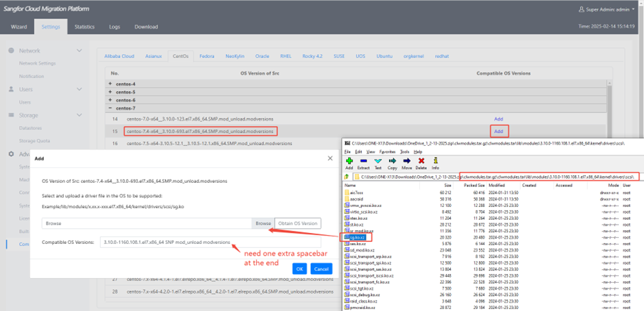Switch to the Alibaba Cloud tab

(x=119, y=56)
